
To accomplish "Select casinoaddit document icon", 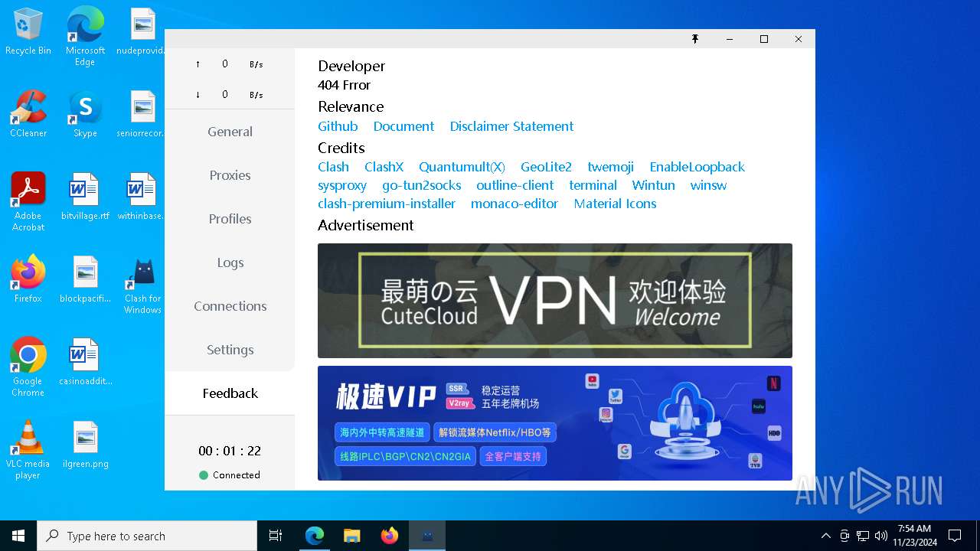I will [85, 363].
